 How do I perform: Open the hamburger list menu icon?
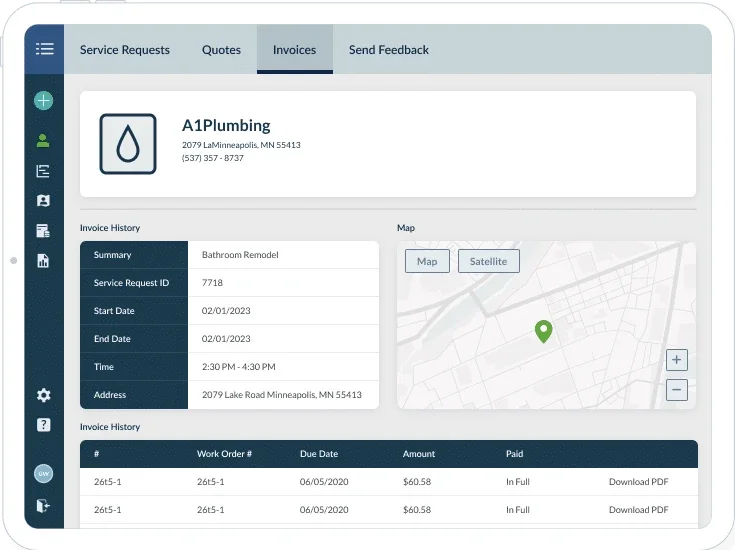45,49
